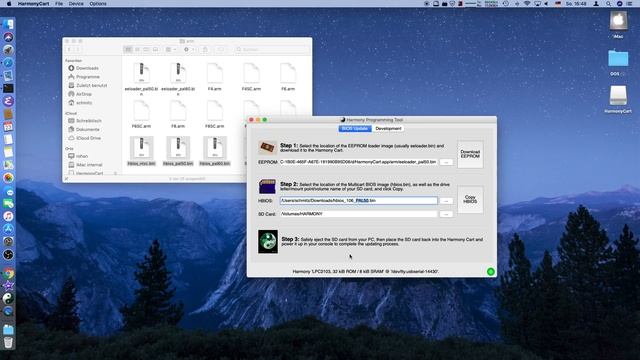Open the Options menu
Image resolution: width=640 pixels, height=360 pixels.
click(x=98, y=4)
